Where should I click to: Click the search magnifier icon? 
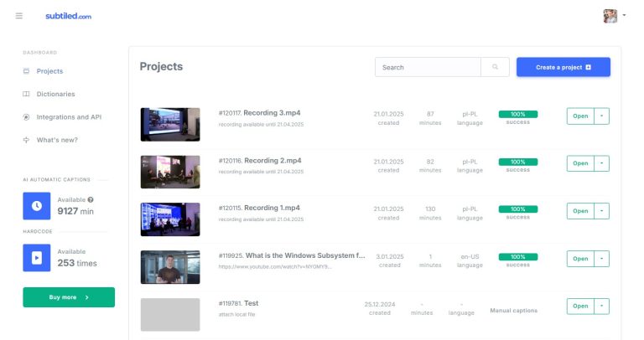[495, 67]
